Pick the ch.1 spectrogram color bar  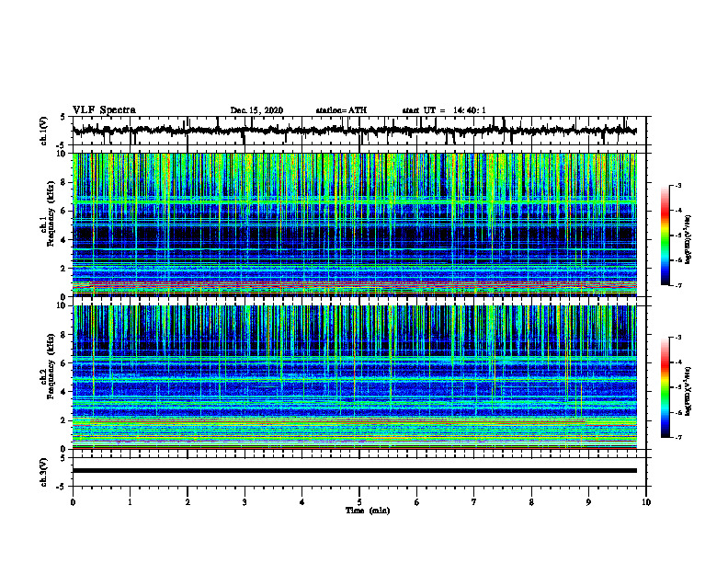pos(665,236)
